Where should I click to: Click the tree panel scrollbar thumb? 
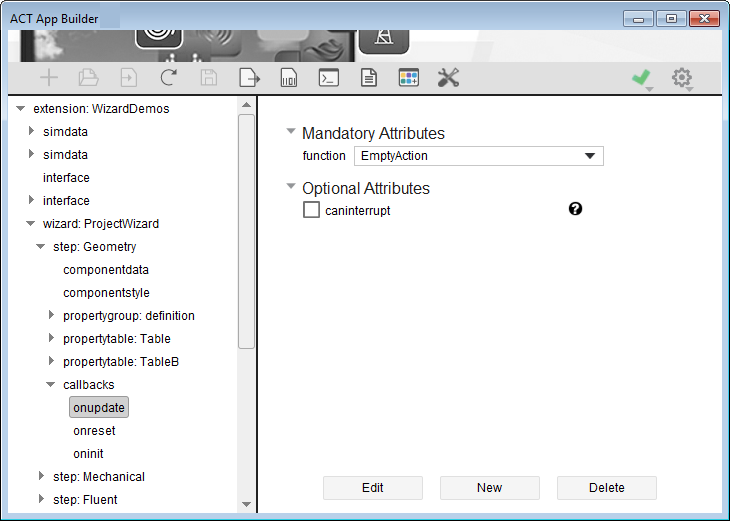click(246, 231)
